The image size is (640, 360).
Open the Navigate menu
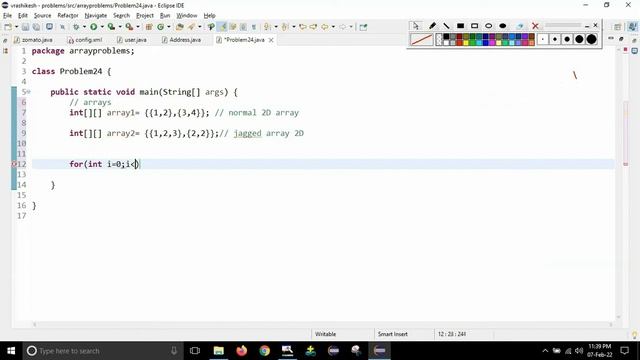[x=96, y=16]
